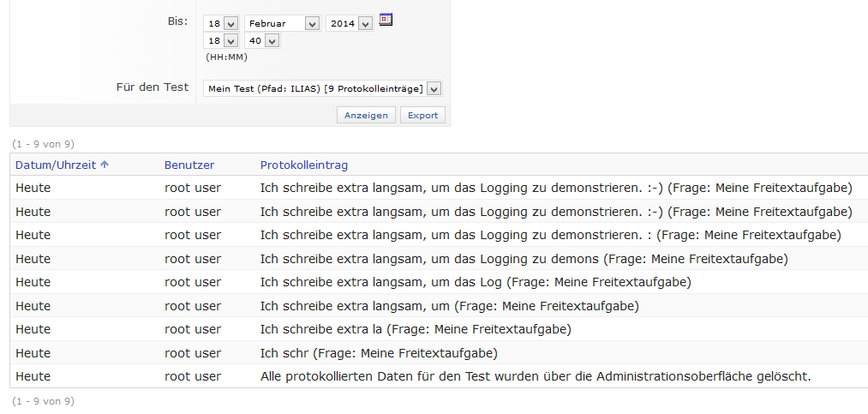Image resolution: width=868 pixels, height=414 pixels.
Task: Select the log entry ending 'Logging zu demons'
Action: 524,259
